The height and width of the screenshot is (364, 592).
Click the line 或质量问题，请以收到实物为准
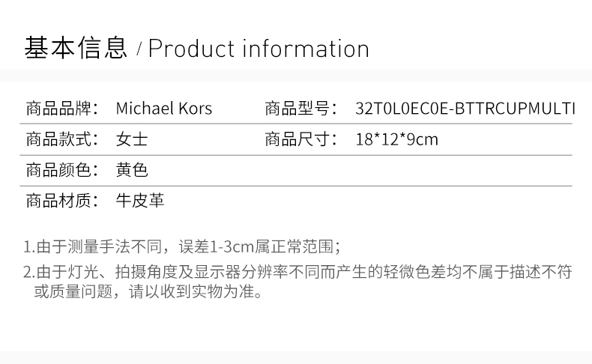tap(148, 291)
